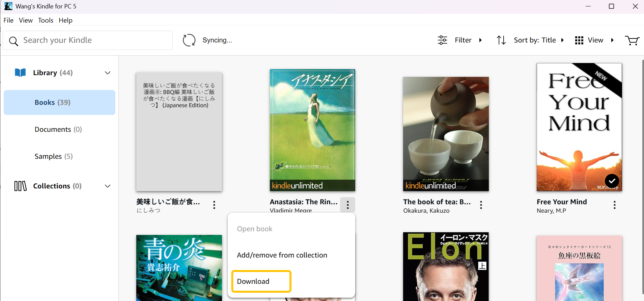Click the sort up-down arrows icon
644x301 pixels.
(x=501, y=40)
